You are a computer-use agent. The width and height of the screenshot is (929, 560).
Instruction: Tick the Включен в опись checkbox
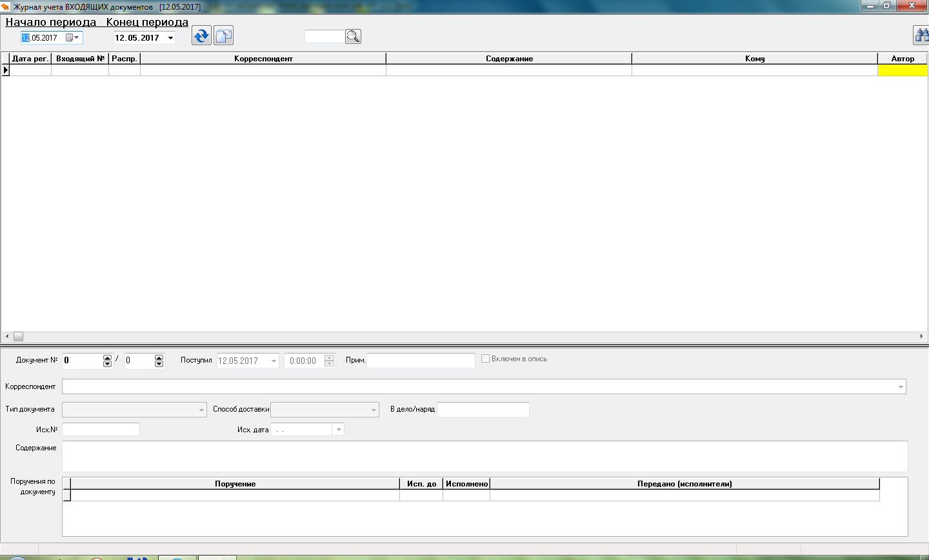(485, 359)
